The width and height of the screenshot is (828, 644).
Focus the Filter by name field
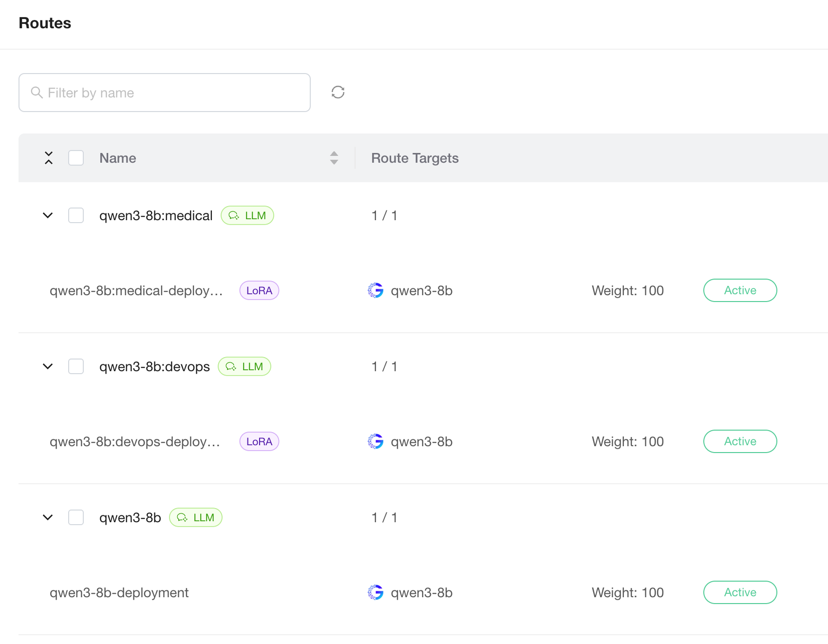click(165, 93)
